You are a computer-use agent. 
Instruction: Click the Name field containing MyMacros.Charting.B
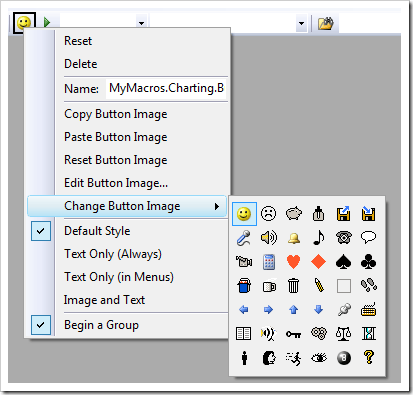pos(166,88)
